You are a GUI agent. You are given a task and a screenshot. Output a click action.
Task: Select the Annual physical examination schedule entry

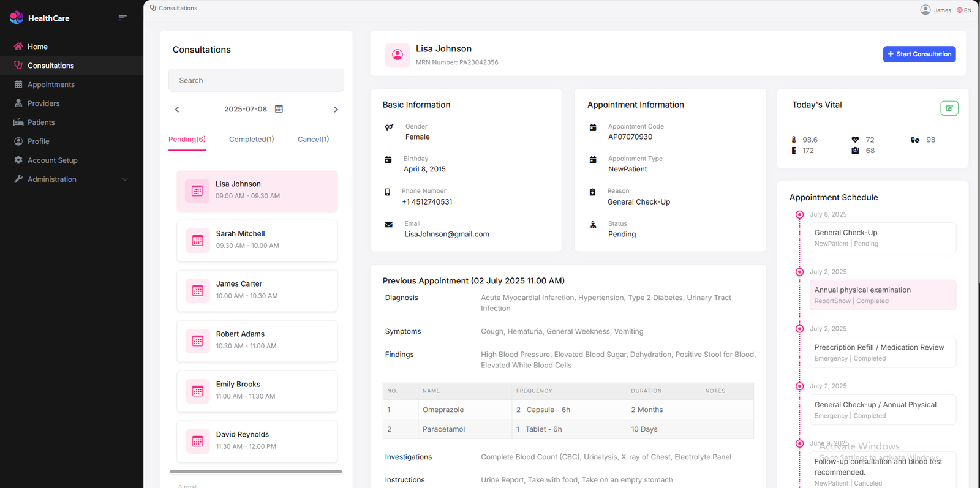pyautogui.click(x=882, y=295)
